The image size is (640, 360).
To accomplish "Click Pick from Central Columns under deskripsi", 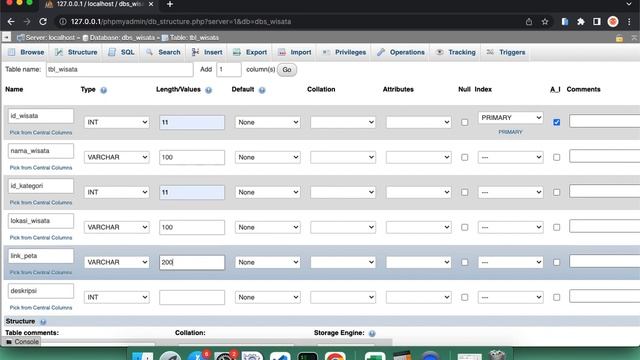I will pos(41,308).
